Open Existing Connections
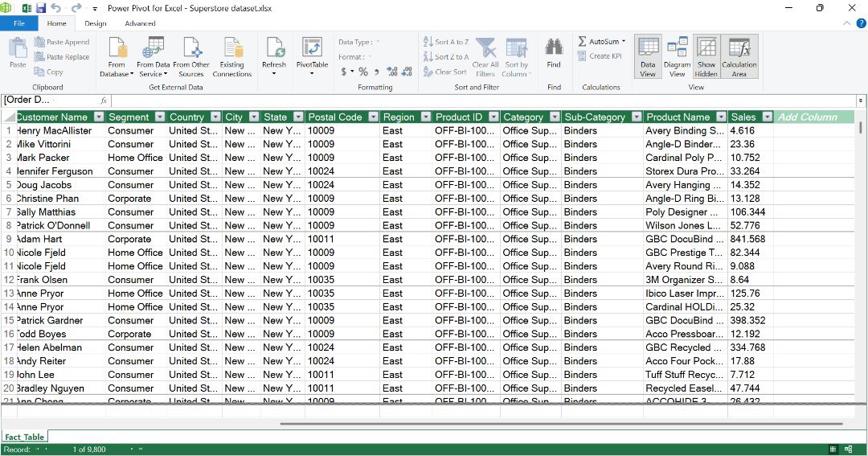The image size is (868, 456). 232,56
